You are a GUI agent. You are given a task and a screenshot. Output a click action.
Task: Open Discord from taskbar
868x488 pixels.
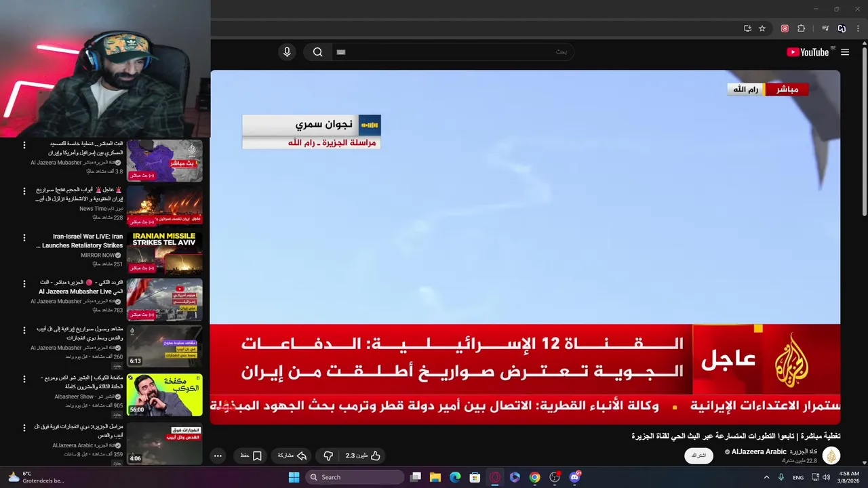(575, 477)
